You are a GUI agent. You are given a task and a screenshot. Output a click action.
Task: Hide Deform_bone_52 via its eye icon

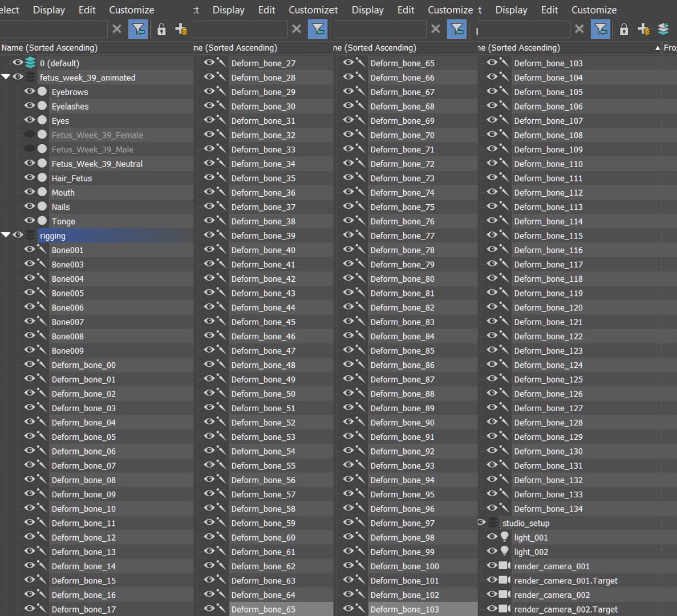pos(209,422)
